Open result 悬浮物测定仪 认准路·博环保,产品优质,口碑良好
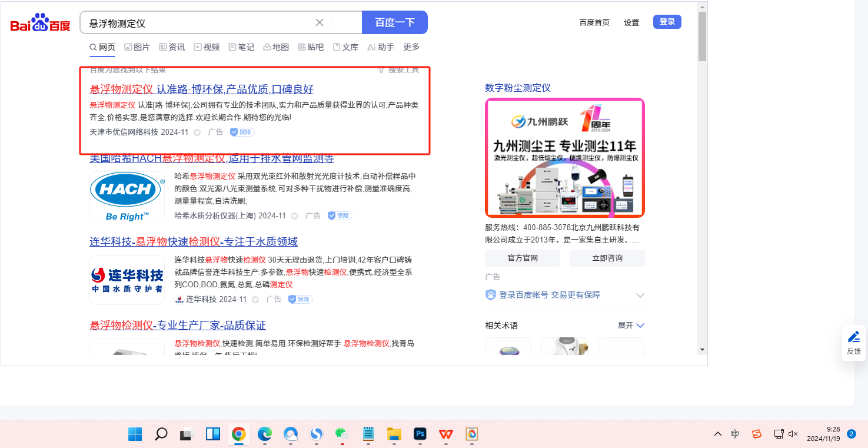This screenshot has height=448, width=868. click(201, 89)
